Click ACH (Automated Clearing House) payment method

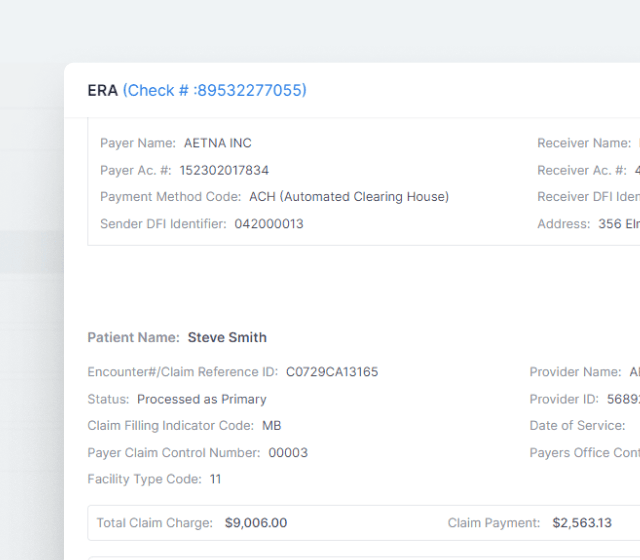[x=349, y=197]
